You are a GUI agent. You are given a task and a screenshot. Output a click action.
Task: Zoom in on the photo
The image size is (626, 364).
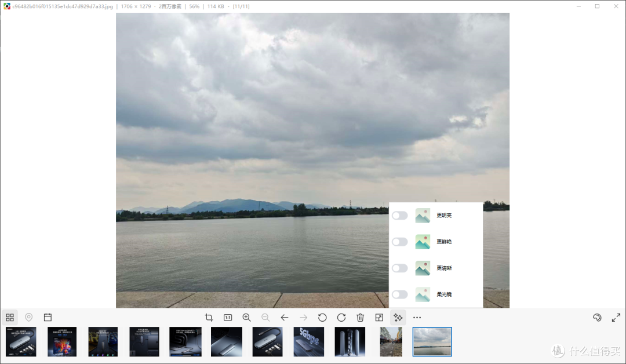pyautogui.click(x=247, y=317)
